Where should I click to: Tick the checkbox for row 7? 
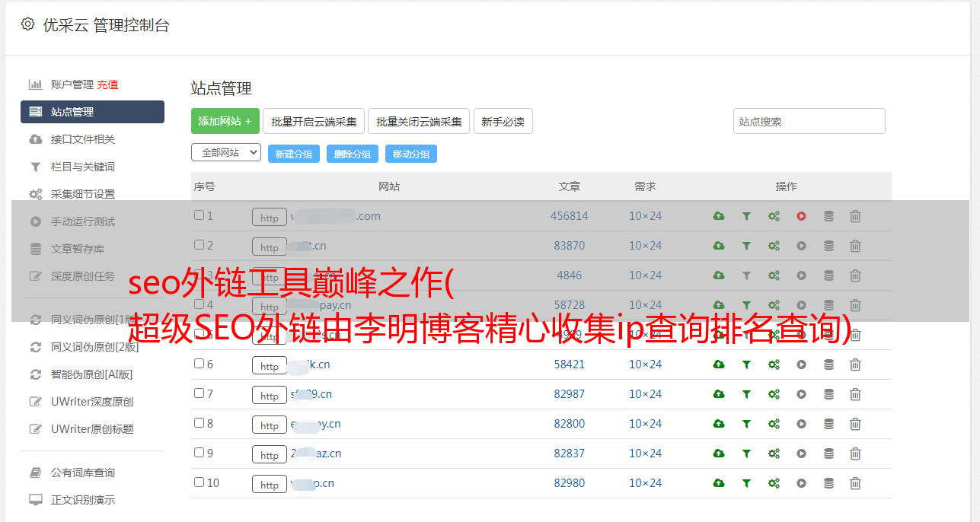[x=199, y=393]
